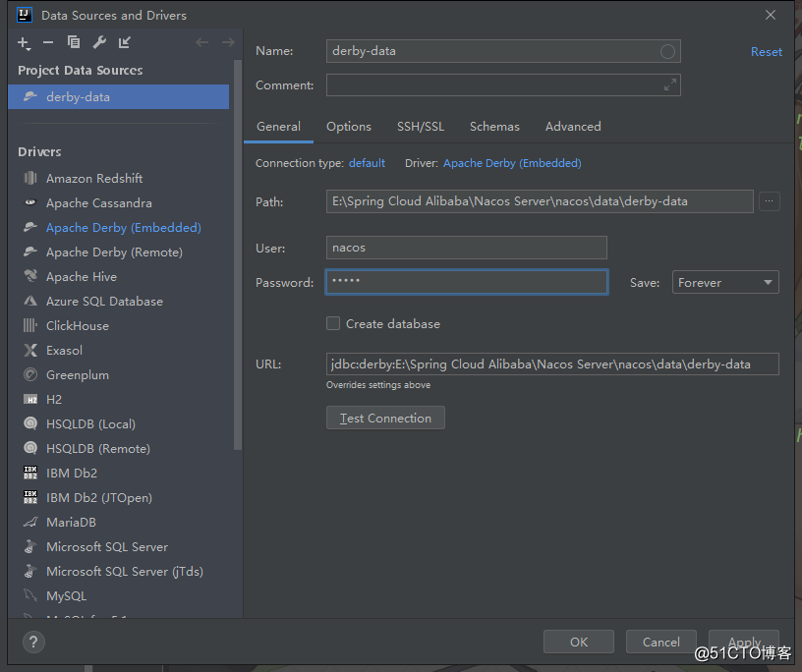Viewport: 802px width, 672px height.
Task: Click the Apply button
Action: click(744, 642)
